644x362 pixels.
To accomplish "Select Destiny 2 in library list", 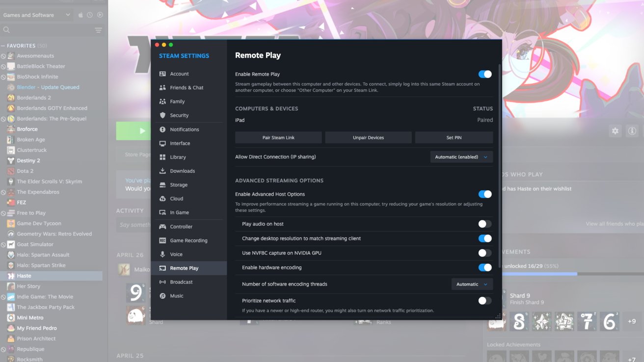I will [28, 160].
